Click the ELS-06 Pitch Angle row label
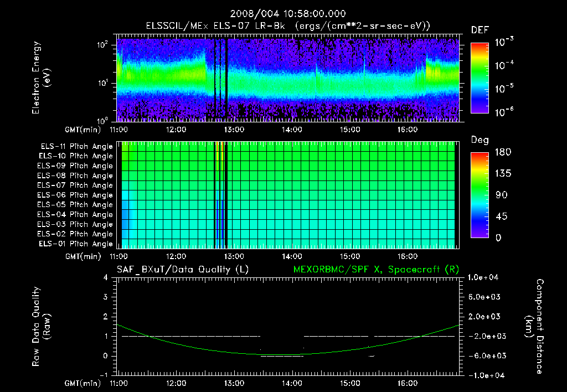 (x=75, y=195)
